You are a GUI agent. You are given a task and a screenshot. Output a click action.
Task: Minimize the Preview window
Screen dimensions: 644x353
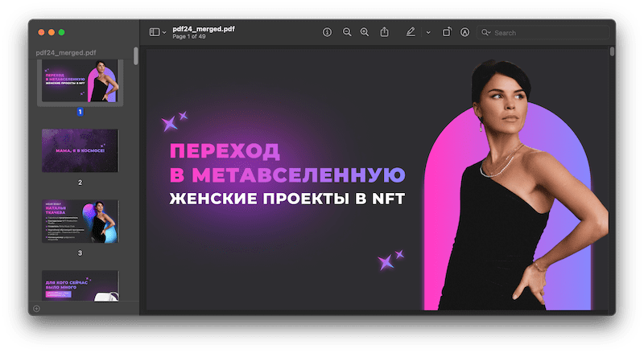(x=52, y=32)
